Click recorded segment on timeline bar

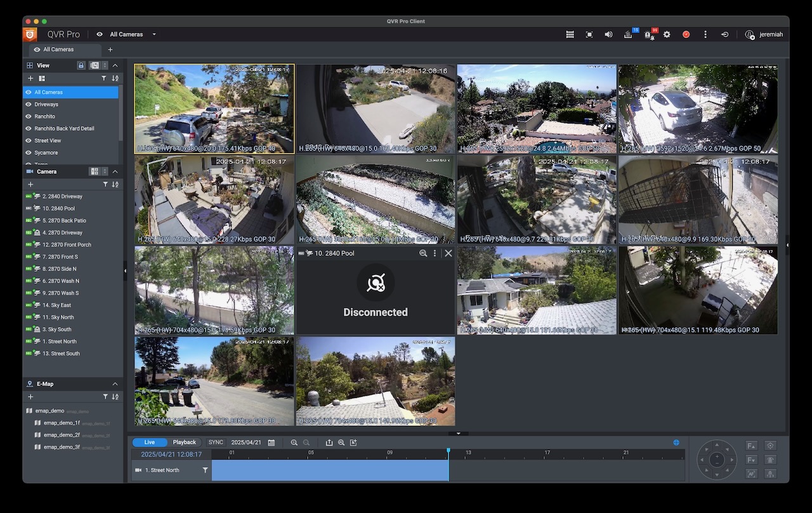(330, 470)
